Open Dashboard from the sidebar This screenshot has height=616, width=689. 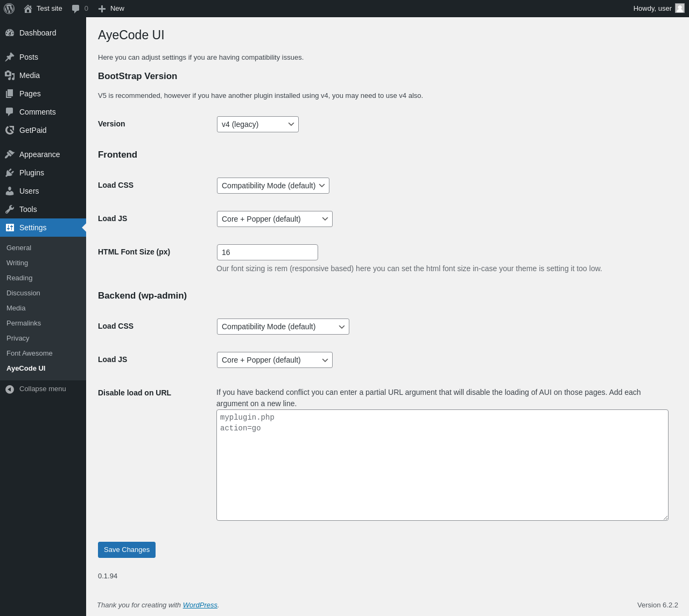pyautogui.click(x=38, y=33)
